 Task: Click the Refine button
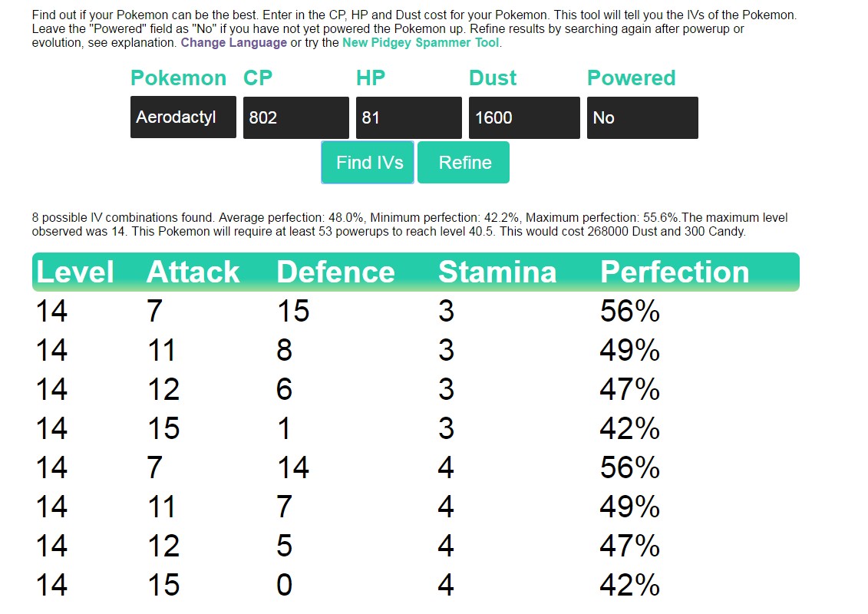(464, 163)
